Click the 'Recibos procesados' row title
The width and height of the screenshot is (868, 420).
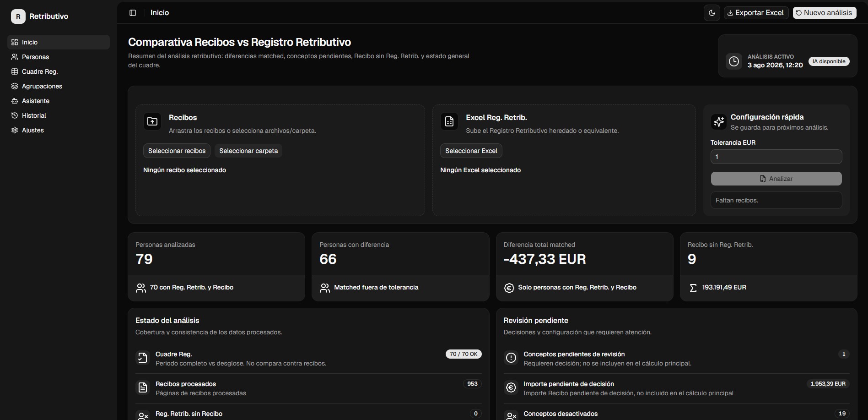point(186,384)
